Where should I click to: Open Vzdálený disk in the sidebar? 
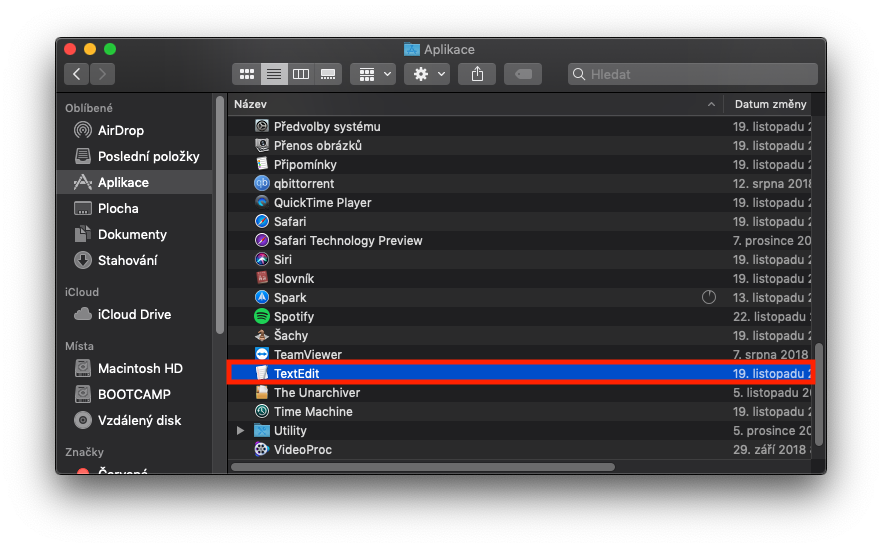[135, 420]
